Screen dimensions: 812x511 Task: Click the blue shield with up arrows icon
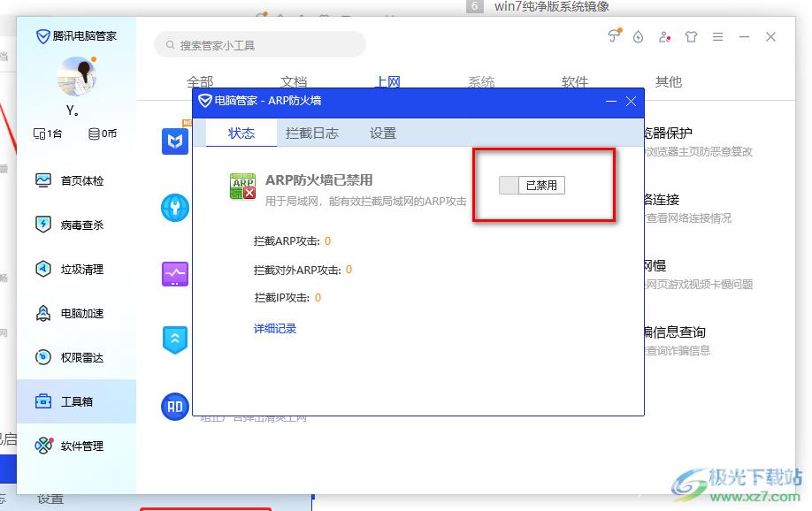coord(175,339)
